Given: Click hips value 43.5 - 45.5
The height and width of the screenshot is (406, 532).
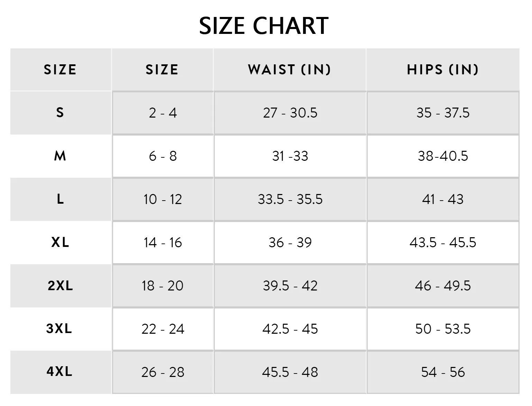Looking at the screenshot, I should [x=443, y=242].
